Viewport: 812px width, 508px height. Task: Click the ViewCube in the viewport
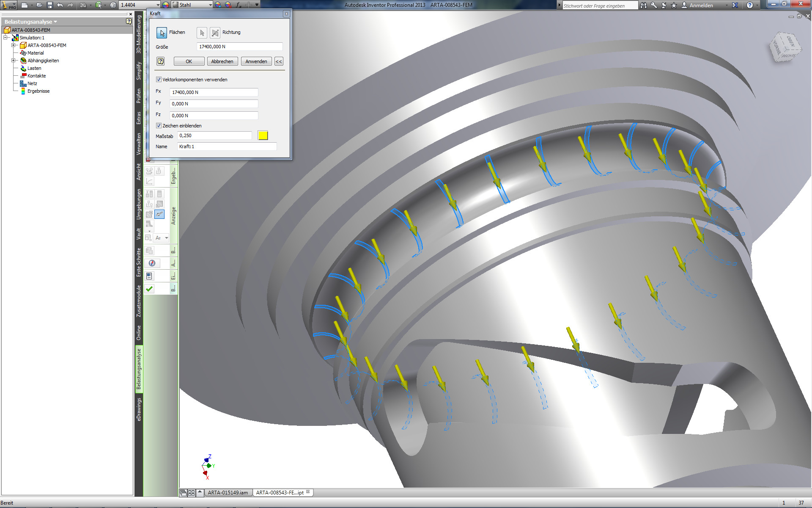(785, 47)
